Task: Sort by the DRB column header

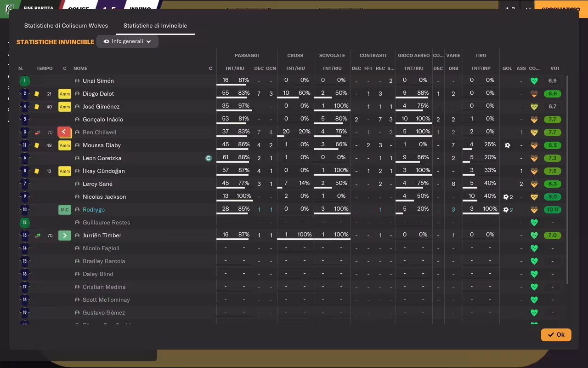Action: click(x=453, y=69)
